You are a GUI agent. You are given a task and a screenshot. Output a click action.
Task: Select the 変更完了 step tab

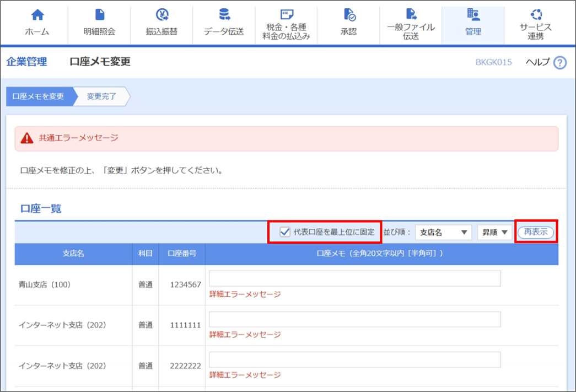(x=102, y=96)
